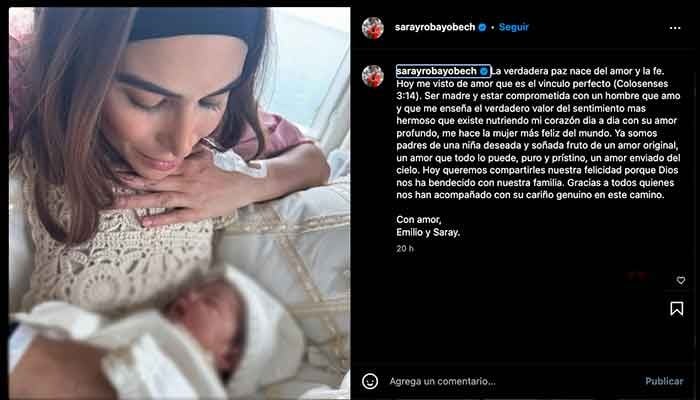Open sarayrobayobech profile from the header username
The image size is (700, 400).
point(435,27)
